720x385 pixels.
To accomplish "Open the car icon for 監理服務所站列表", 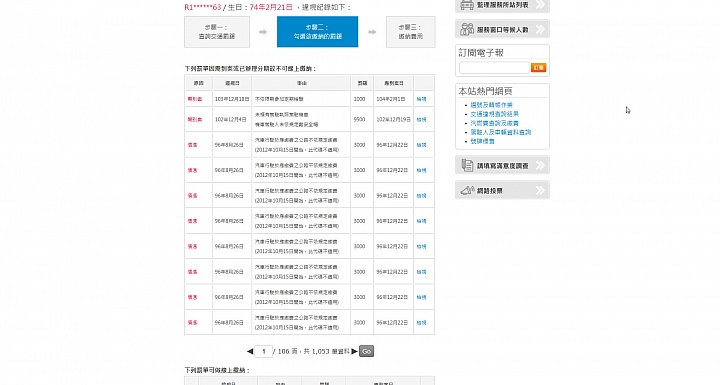I will 467,5.
